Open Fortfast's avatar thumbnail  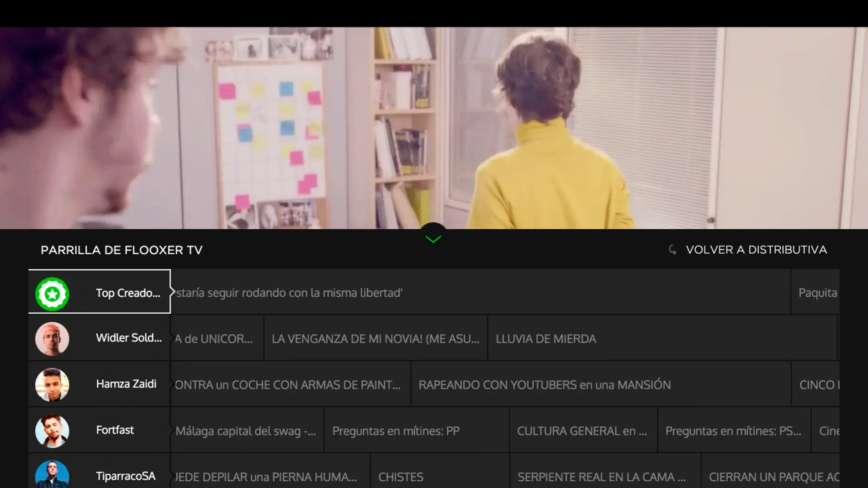52,431
